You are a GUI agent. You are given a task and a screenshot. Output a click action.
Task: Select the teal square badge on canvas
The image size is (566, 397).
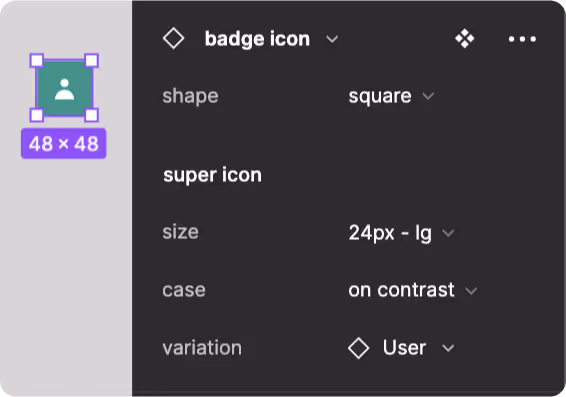64,88
